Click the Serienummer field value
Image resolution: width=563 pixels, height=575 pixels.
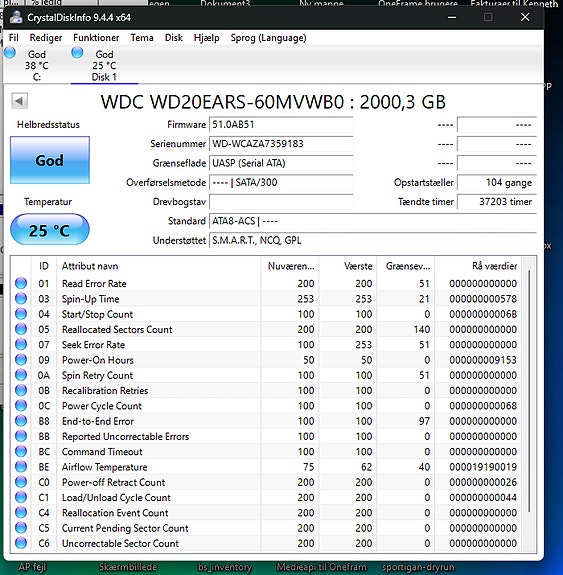pyautogui.click(x=281, y=144)
